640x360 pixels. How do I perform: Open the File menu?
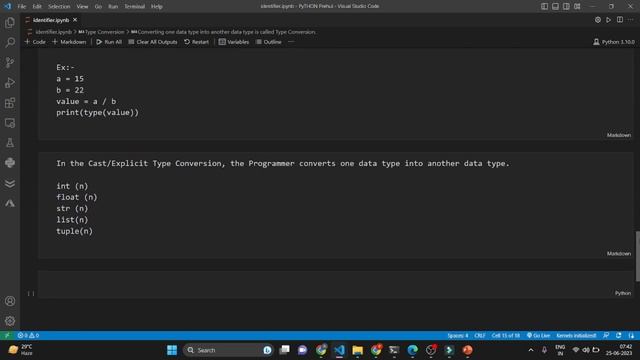point(22,7)
